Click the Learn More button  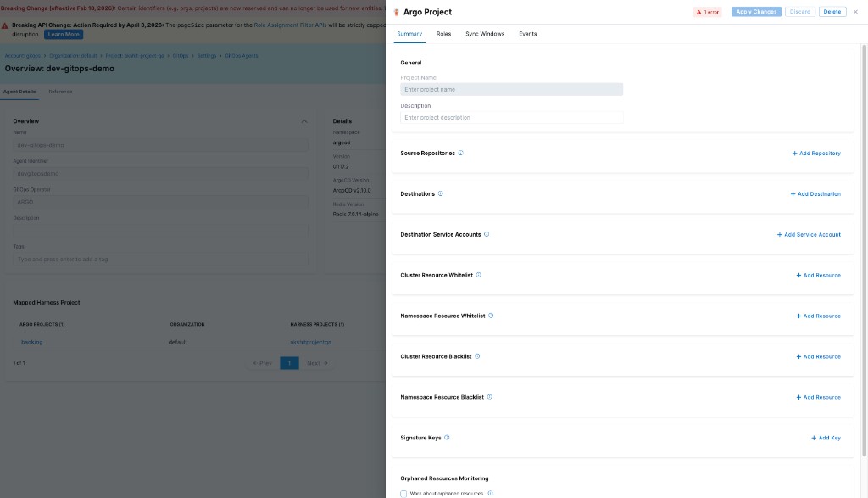tap(64, 34)
